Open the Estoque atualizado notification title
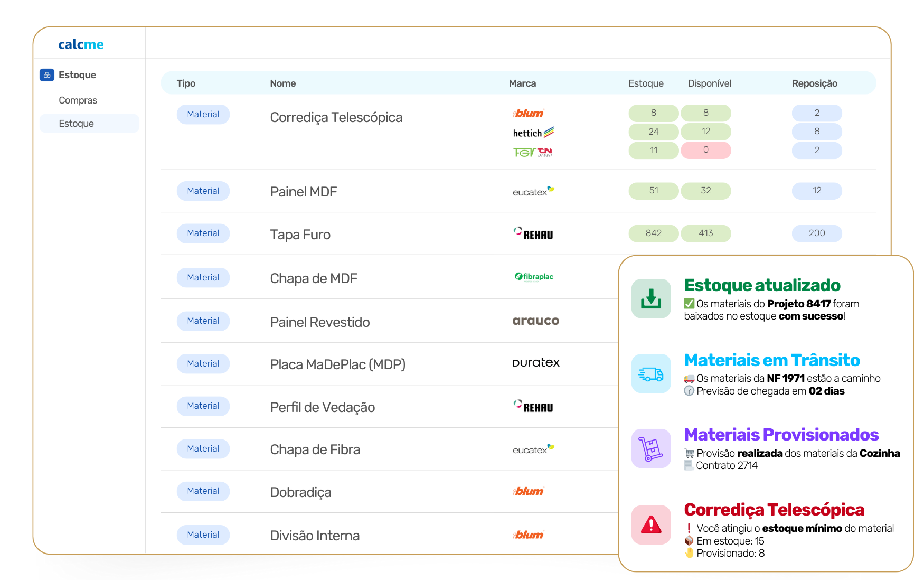Viewport: 924px width, 581px height. pos(761,285)
